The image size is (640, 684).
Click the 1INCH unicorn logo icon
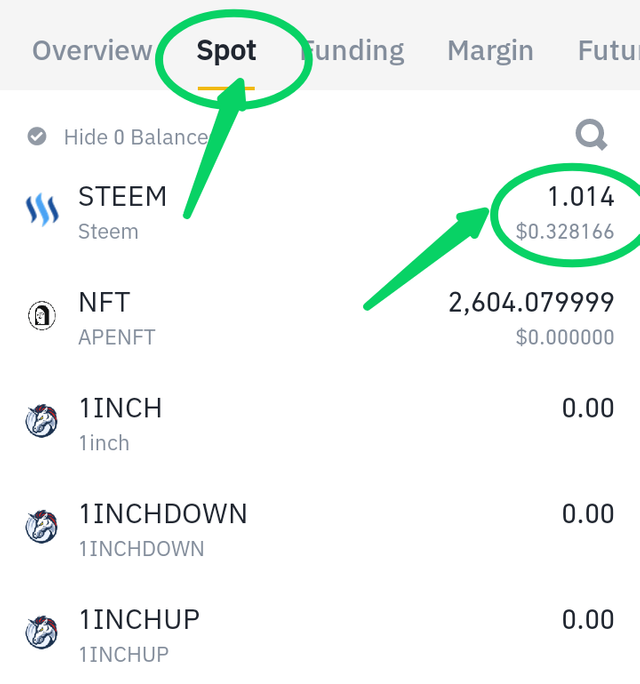(41, 423)
